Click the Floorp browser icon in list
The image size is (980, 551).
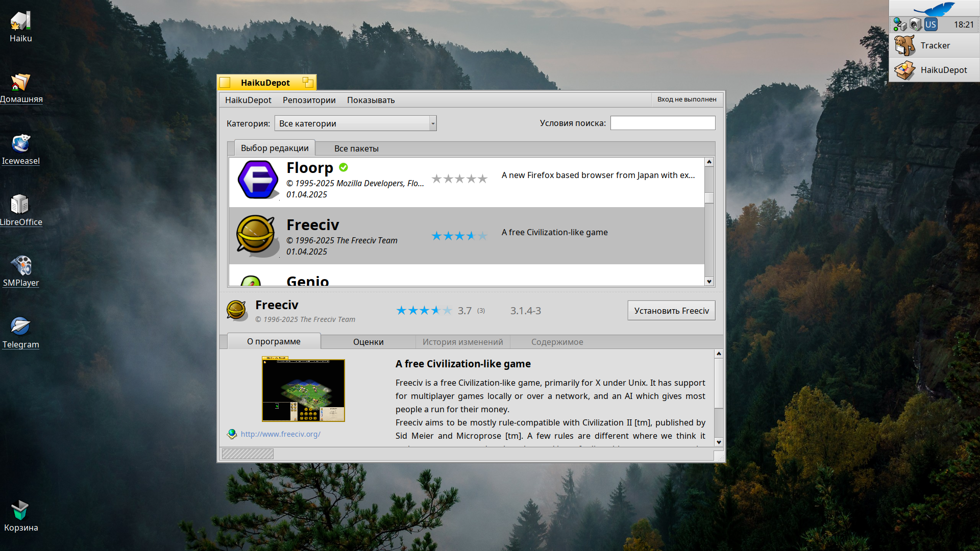pyautogui.click(x=258, y=180)
